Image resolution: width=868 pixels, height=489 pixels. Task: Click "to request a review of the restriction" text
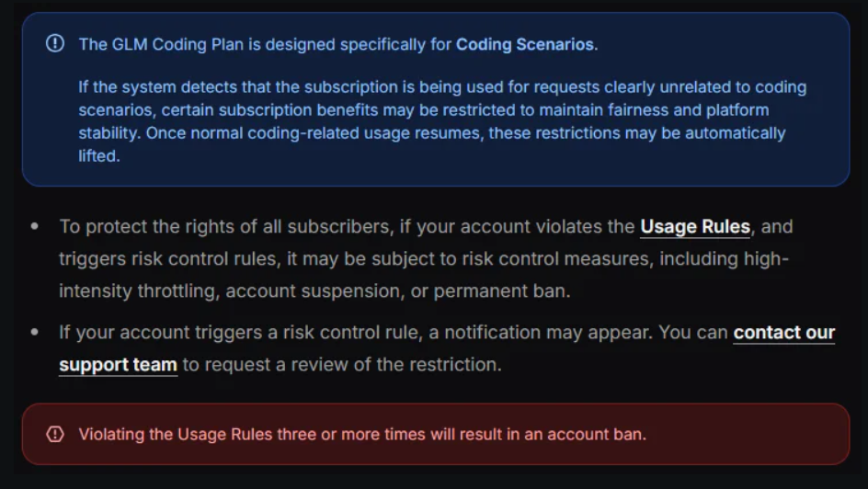pos(342,365)
